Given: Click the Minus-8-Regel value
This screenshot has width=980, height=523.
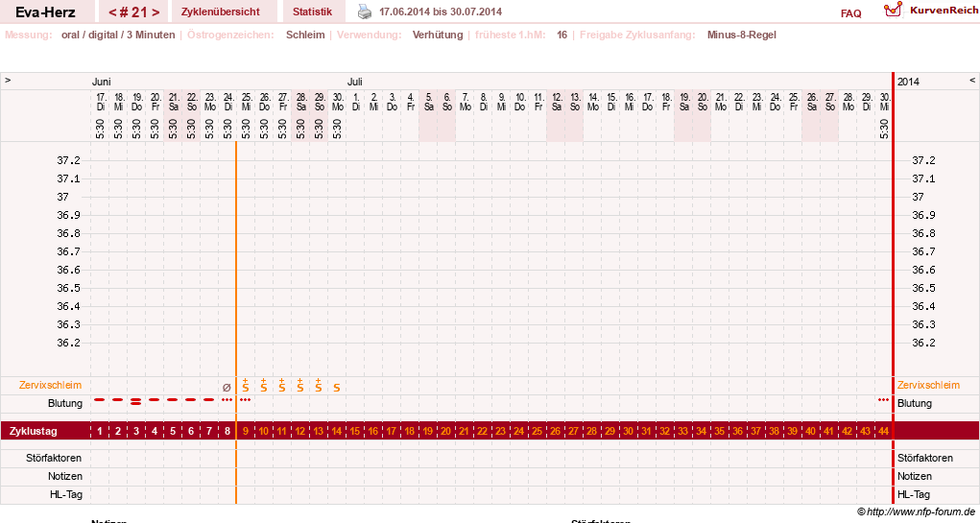Looking at the screenshot, I should point(741,35).
